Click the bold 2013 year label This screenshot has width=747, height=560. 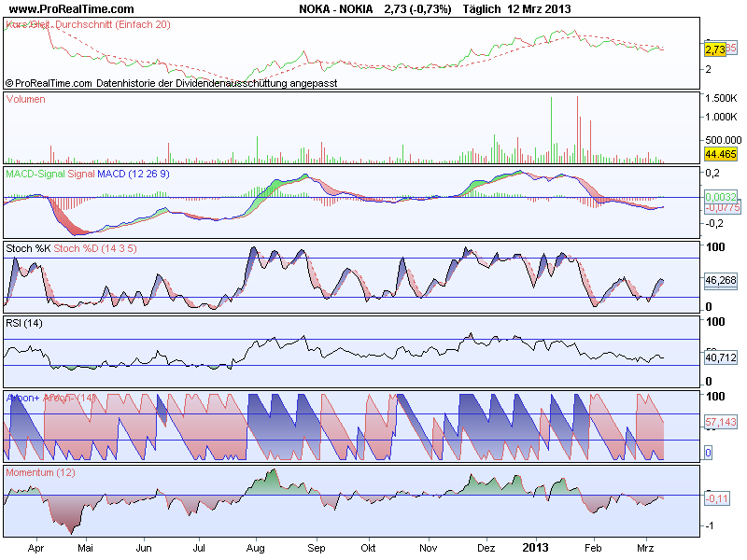535,548
